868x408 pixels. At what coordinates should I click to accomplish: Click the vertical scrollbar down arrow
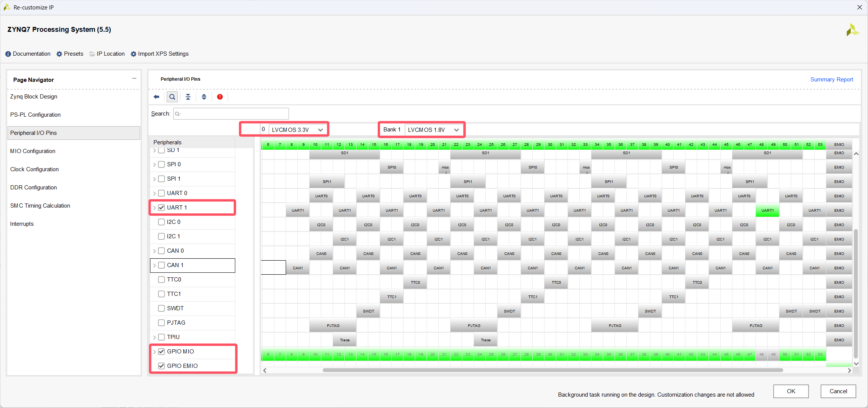[x=856, y=364]
